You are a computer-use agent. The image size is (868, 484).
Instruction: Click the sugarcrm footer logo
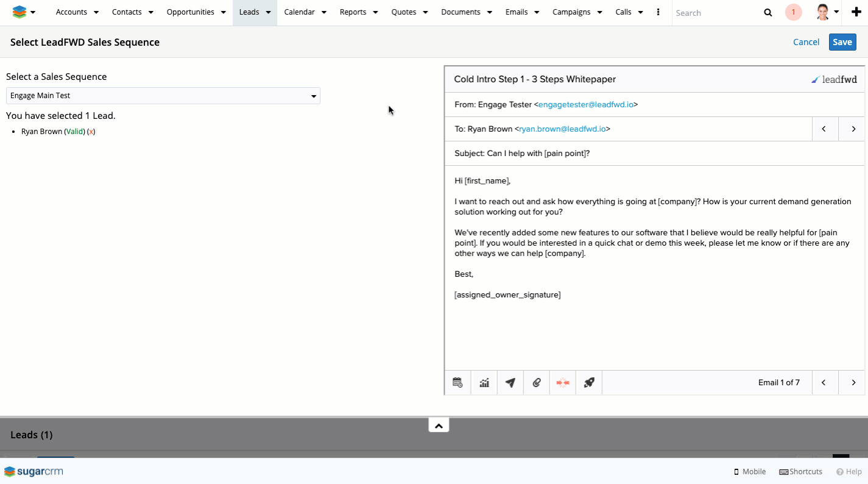click(x=34, y=471)
